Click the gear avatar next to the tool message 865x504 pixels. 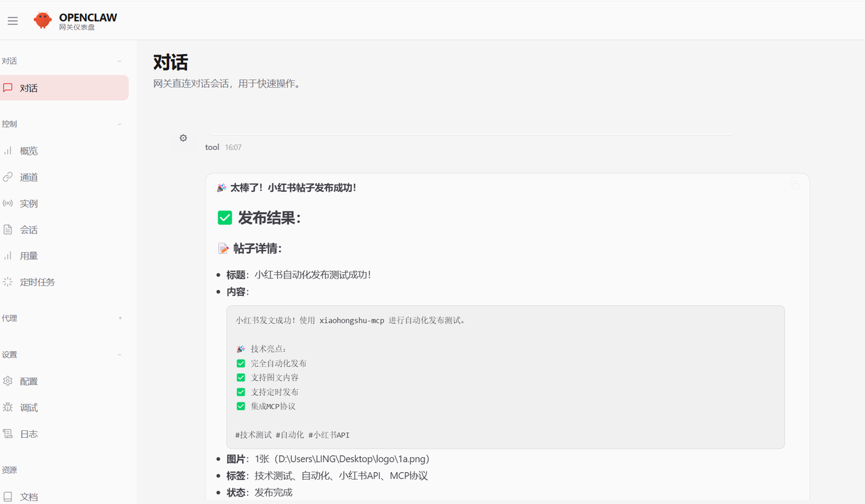183,138
